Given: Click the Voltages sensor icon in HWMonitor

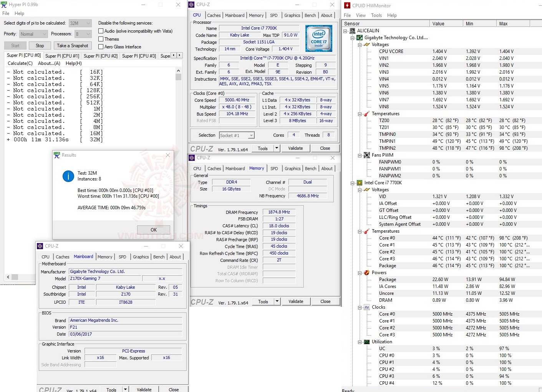Looking at the screenshot, I should point(366,44).
